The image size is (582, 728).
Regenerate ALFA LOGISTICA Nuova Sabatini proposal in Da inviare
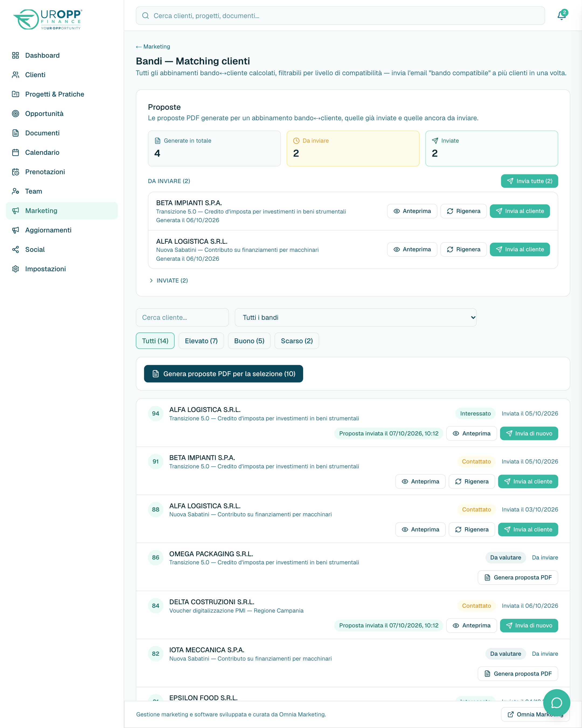coord(463,249)
